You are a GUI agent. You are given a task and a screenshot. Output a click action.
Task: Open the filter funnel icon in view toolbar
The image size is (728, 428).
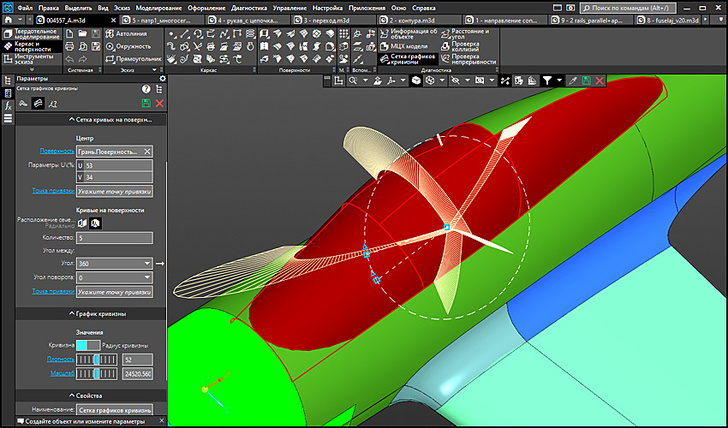(x=547, y=81)
